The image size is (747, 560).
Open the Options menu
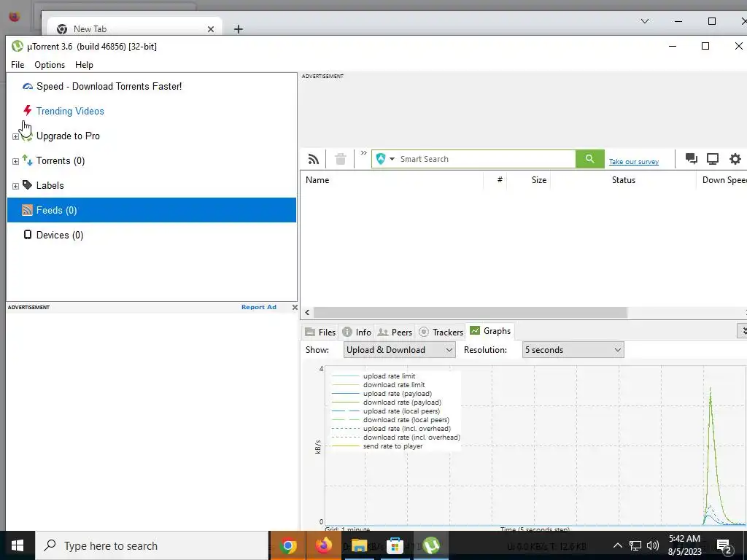click(50, 65)
